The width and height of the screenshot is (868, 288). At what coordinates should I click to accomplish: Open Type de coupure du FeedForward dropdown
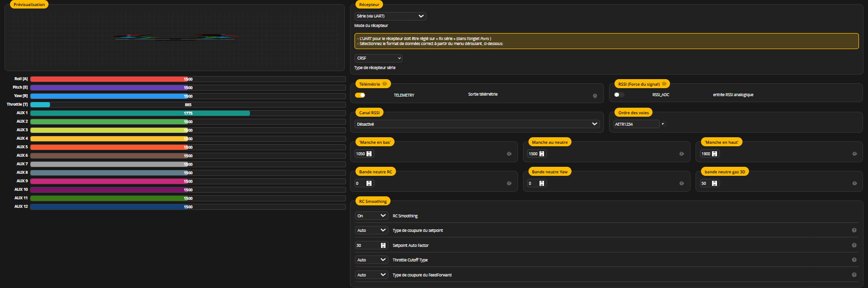371,275
